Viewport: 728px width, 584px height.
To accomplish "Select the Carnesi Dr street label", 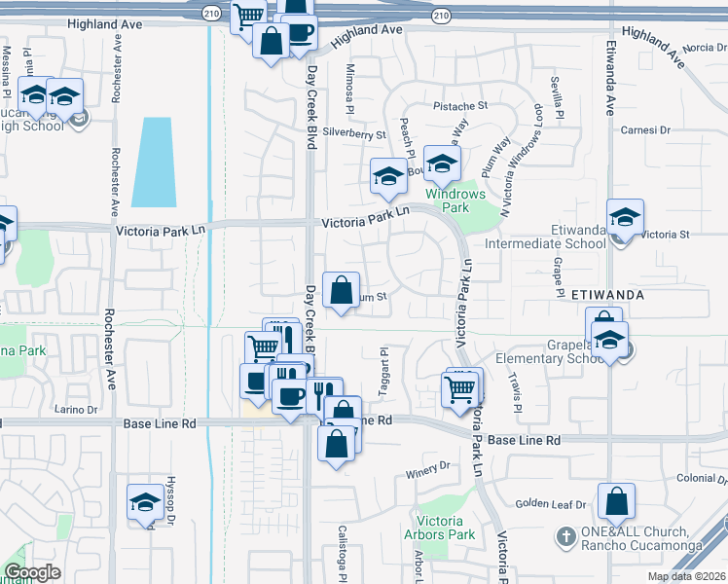I will click(x=645, y=130).
